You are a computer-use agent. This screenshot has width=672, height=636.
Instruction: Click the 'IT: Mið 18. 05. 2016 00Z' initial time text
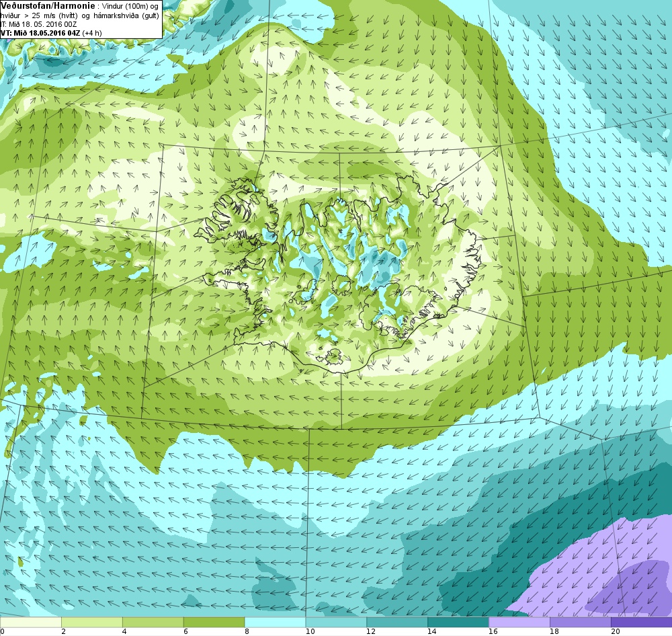(x=38, y=24)
